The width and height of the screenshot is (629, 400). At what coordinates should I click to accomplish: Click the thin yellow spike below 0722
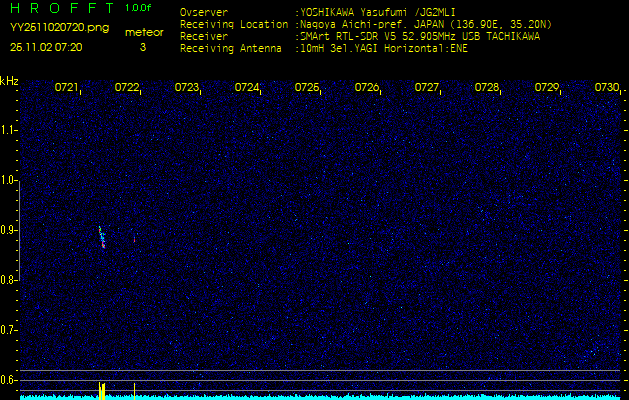point(134,390)
